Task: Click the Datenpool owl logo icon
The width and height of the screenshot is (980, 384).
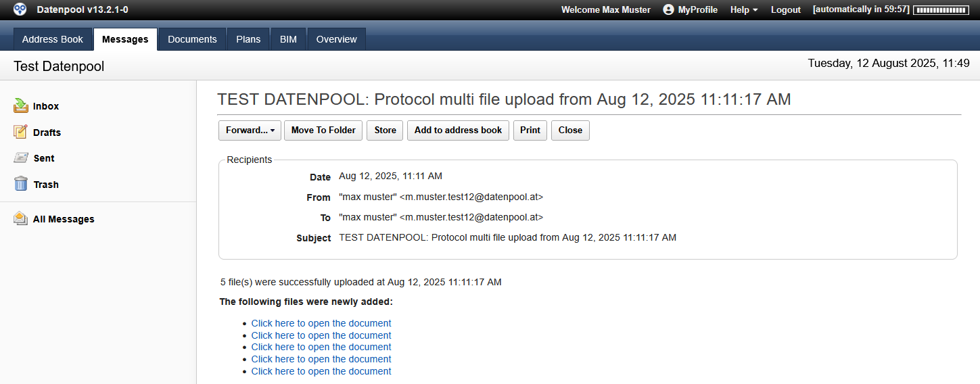Action: tap(20, 9)
